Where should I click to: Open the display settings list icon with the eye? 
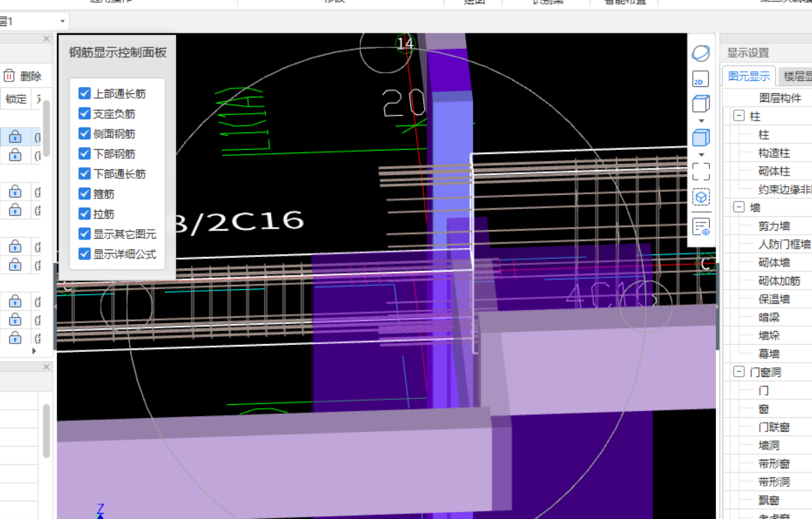click(x=701, y=227)
